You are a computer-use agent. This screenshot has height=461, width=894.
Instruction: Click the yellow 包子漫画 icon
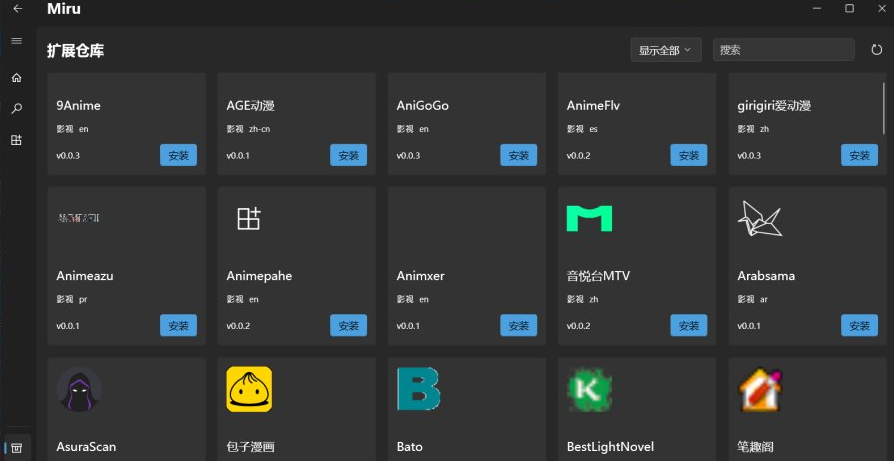coord(249,389)
